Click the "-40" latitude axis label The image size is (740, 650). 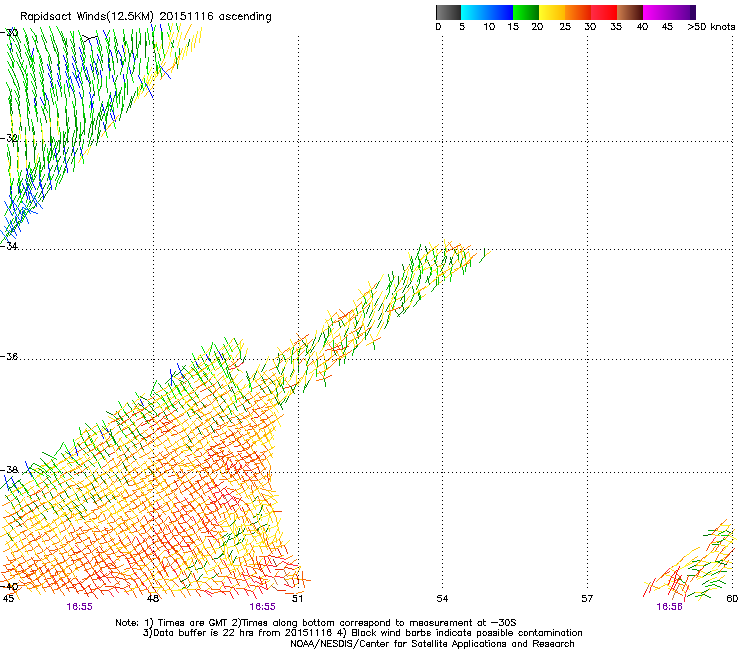(9, 586)
